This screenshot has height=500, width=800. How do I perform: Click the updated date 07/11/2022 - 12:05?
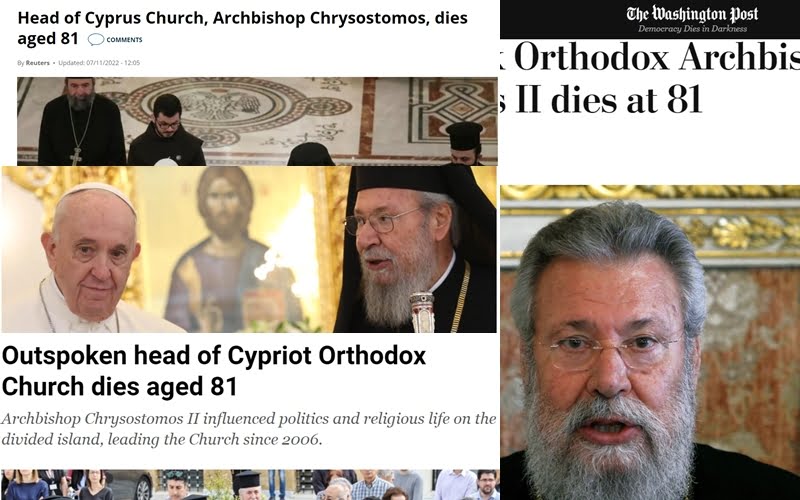[x=99, y=63]
